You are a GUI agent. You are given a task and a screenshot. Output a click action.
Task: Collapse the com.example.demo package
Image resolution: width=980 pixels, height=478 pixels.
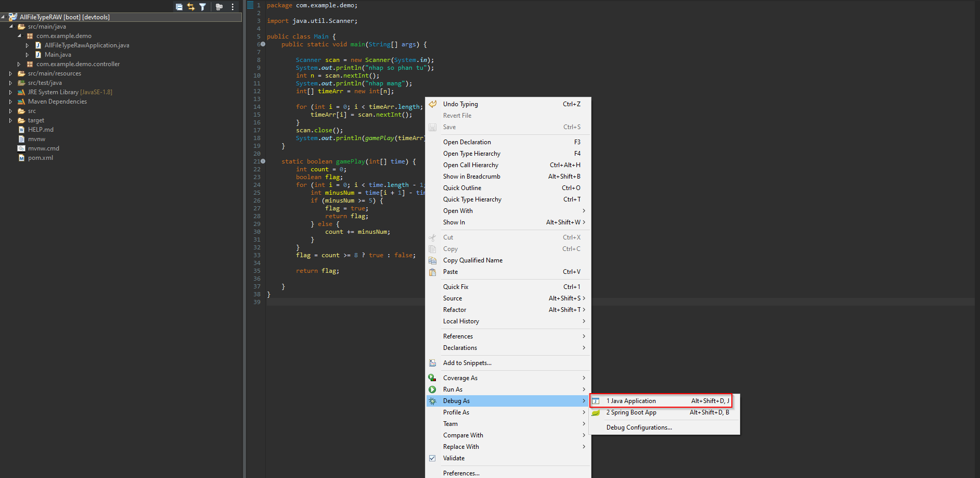click(x=20, y=36)
